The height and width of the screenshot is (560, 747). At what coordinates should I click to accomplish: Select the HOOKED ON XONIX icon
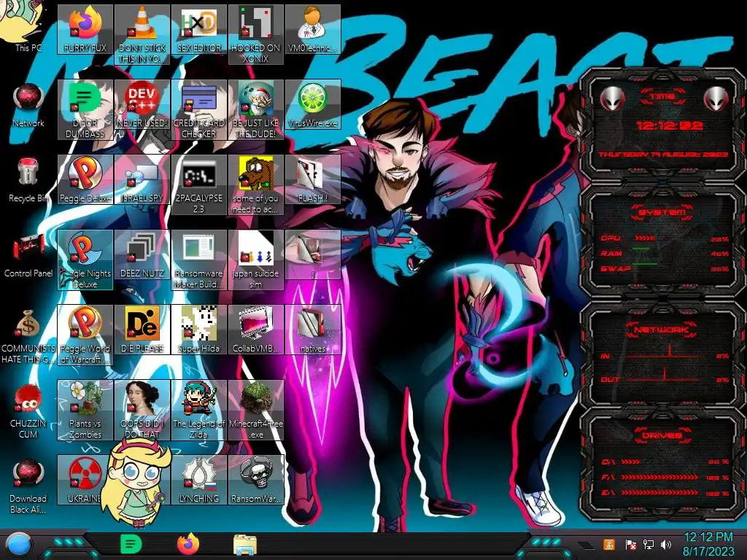coord(256,35)
